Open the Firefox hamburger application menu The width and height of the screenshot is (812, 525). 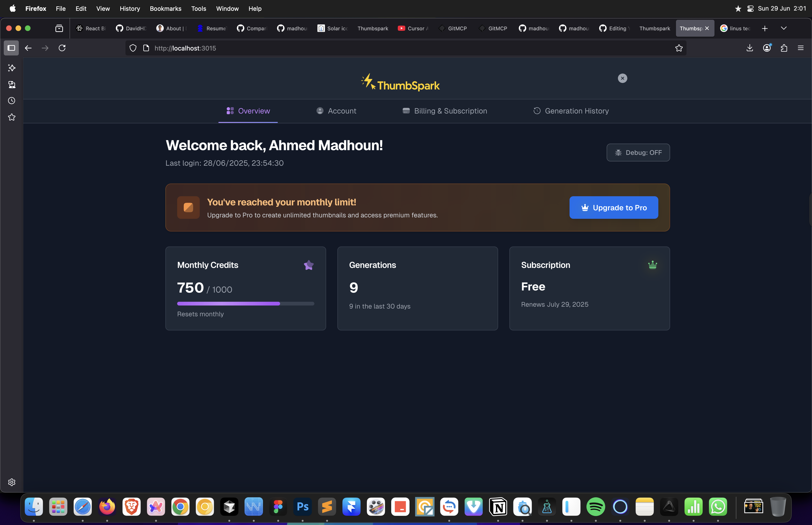(801, 48)
